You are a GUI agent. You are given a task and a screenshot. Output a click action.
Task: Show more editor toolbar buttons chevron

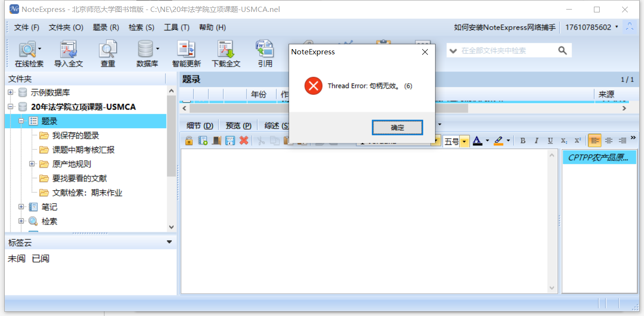point(634,138)
